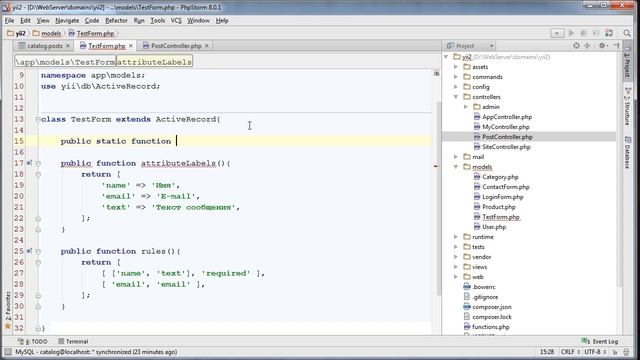
Task: Click the Debug bug icon in toolbar
Action: pyautogui.click(x=584, y=33)
